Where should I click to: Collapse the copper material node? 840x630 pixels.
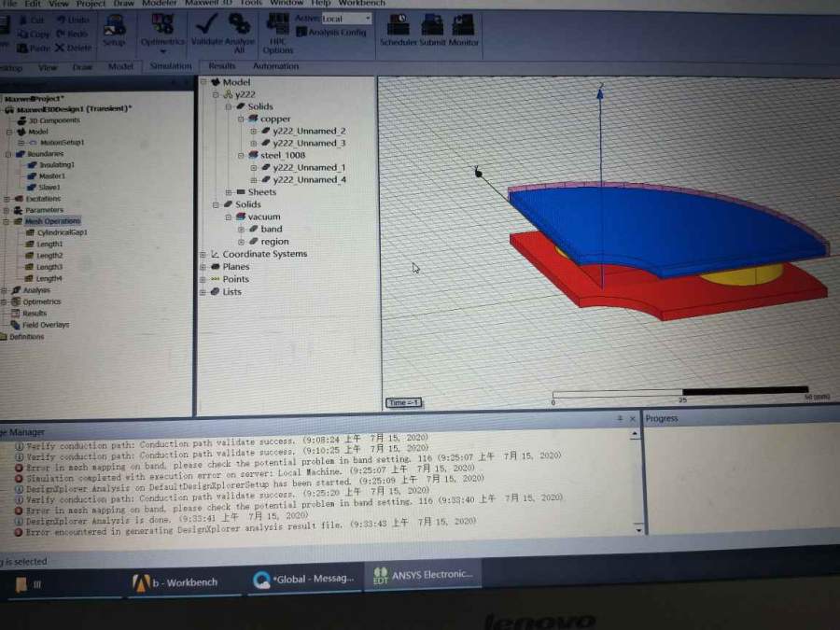[241, 119]
